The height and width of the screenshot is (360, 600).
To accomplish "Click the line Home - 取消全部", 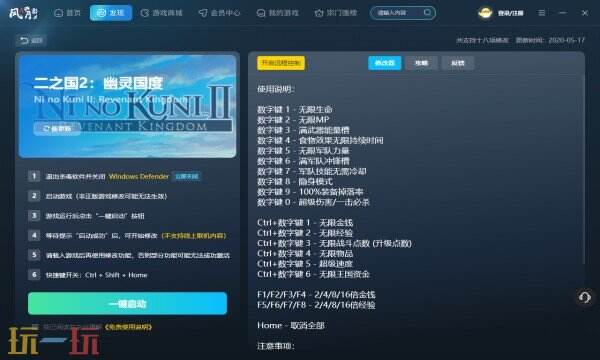I will click(291, 326).
